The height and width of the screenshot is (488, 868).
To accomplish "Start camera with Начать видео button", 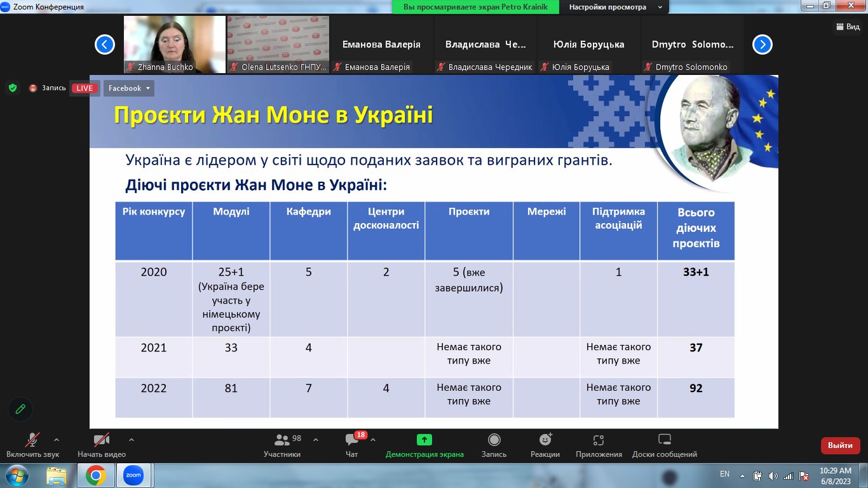I will [102, 445].
